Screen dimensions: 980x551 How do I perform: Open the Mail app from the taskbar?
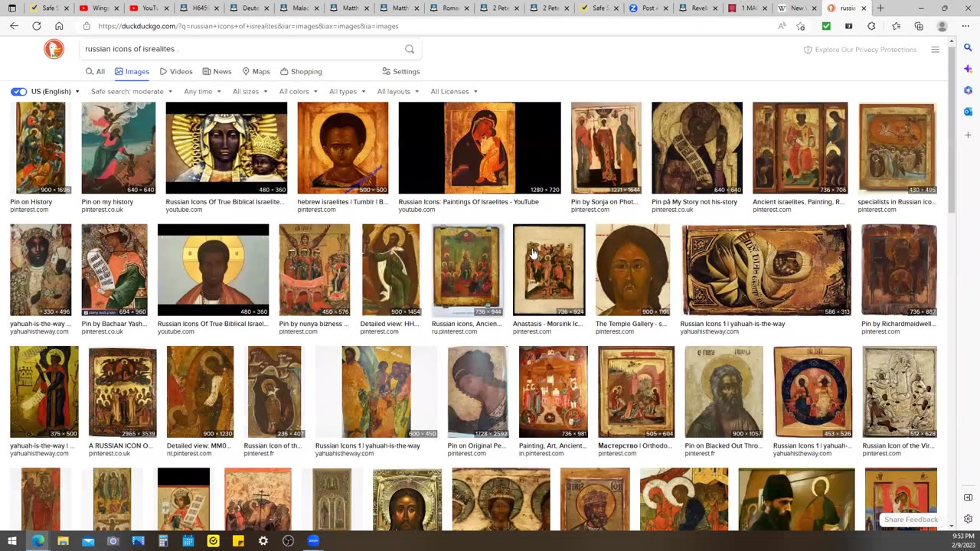tap(88, 541)
